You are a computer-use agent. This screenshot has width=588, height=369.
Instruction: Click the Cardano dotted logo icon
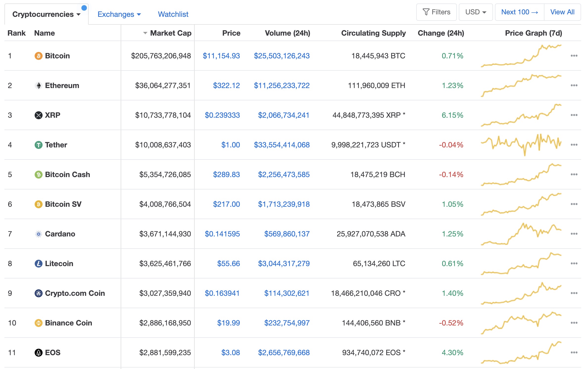[38, 234]
